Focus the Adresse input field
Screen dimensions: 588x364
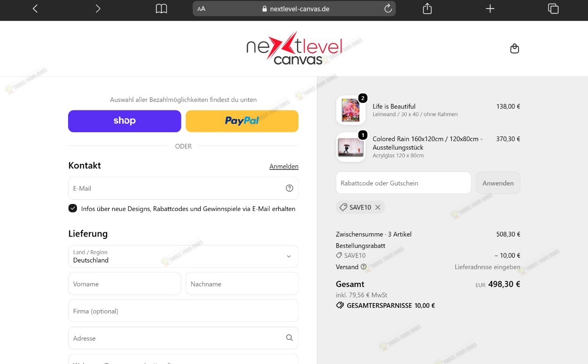[x=183, y=338]
